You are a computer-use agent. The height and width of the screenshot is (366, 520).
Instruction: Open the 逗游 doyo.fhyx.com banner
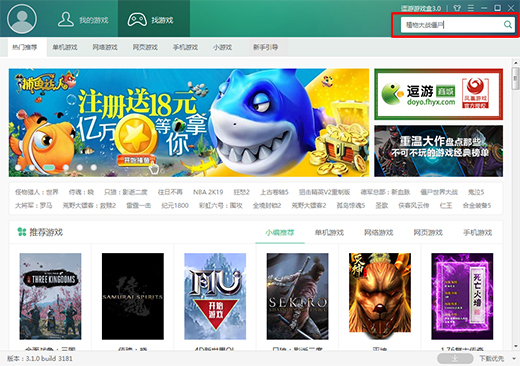438,94
